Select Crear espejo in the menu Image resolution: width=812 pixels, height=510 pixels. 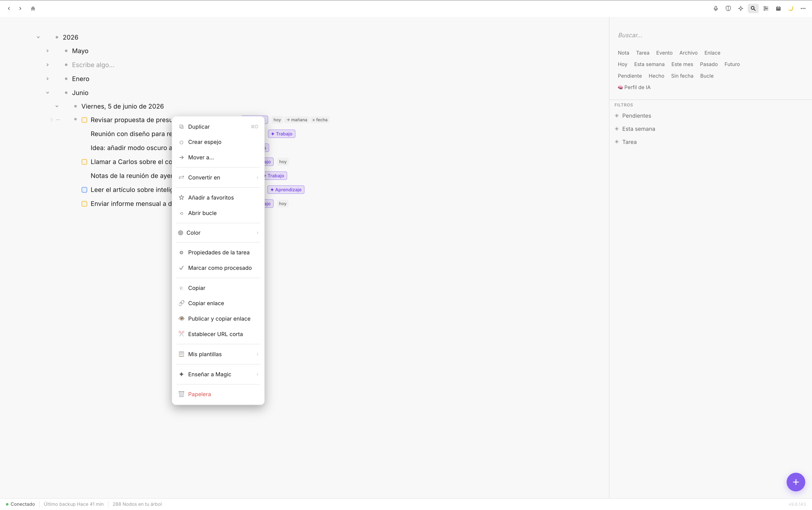[x=218, y=142]
